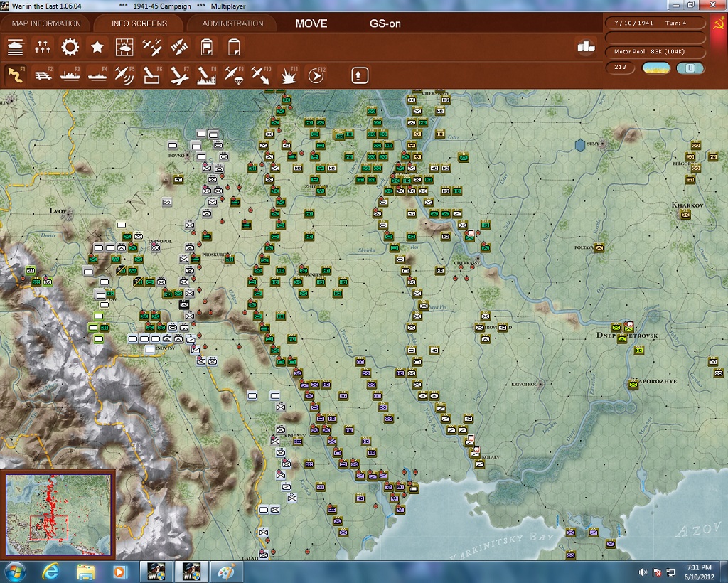Click the blue hexagon marker near Sumy
Image resolution: width=728 pixels, height=583 pixels.
580,145
